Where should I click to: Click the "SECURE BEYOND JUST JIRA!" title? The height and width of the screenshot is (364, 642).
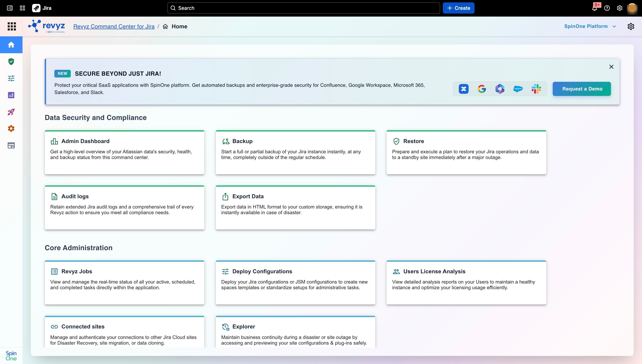tap(118, 73)
